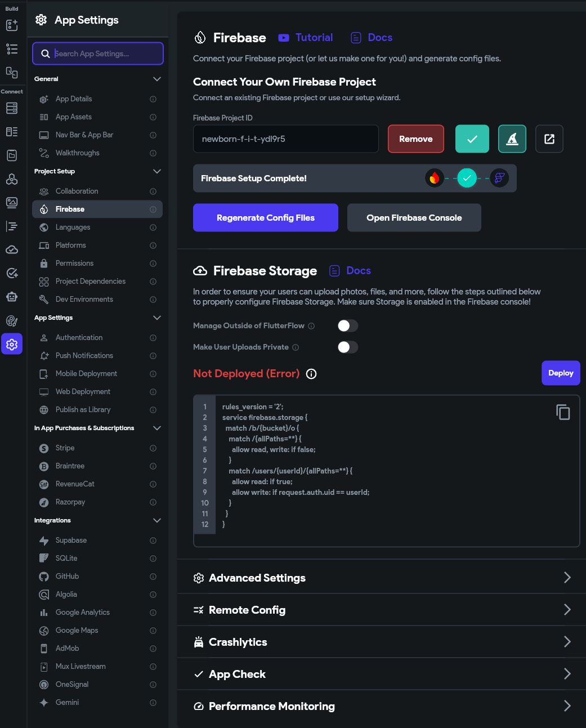Image resolution: width=586 pixels, height=728 pixels.
Task: Open the tests icon in left rail
Action: (12, 273)
